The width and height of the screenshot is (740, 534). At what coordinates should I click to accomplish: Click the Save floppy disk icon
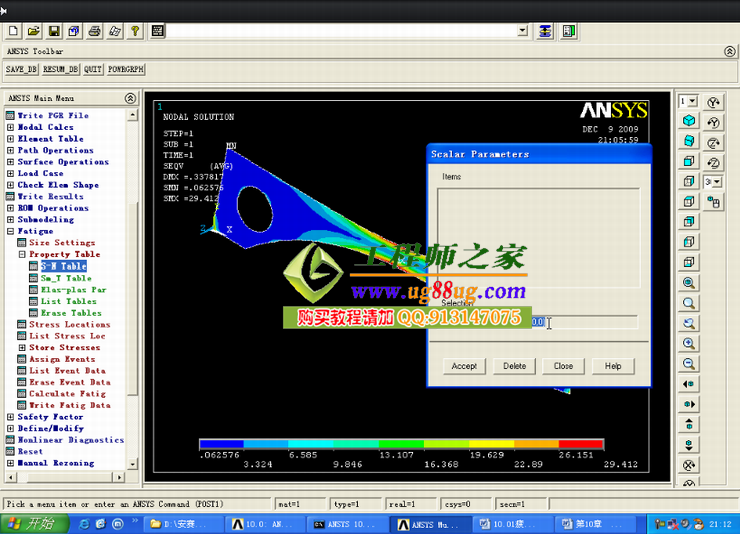tap(54, 31)
